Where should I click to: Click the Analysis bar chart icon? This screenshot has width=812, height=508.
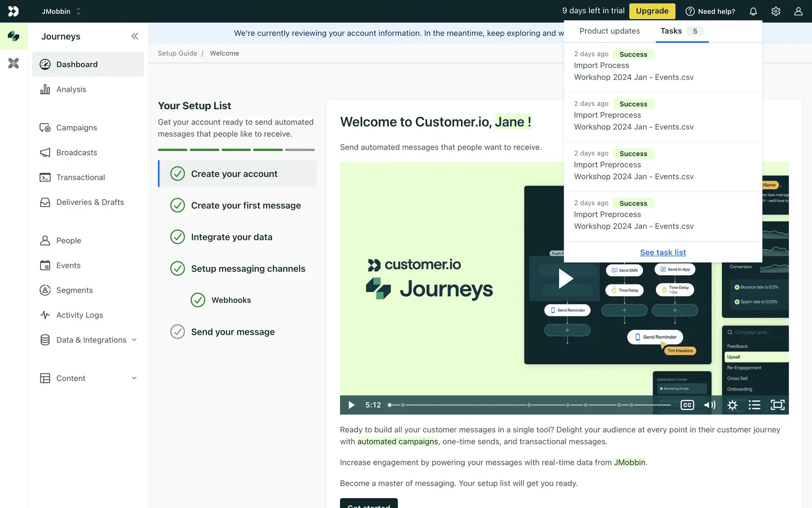pos(45,89)
